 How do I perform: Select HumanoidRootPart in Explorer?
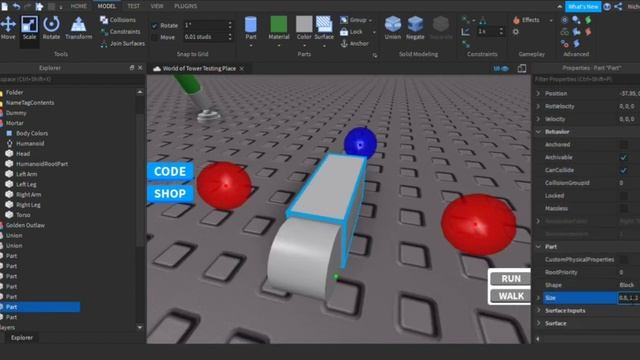click(x=42, y=164)
